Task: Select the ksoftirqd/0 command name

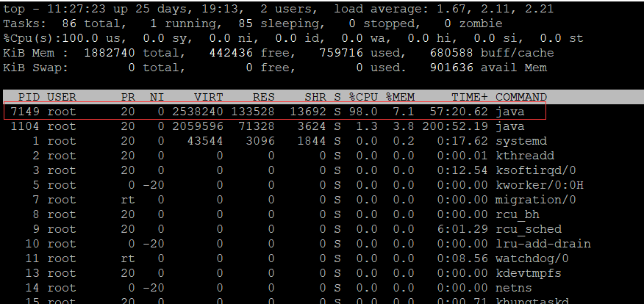Action: pos(536,170)
